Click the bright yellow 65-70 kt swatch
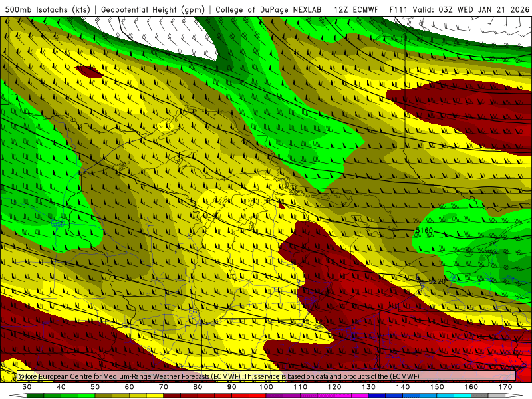The height and width of the screenshot is (399, 532). click(155, 396)
